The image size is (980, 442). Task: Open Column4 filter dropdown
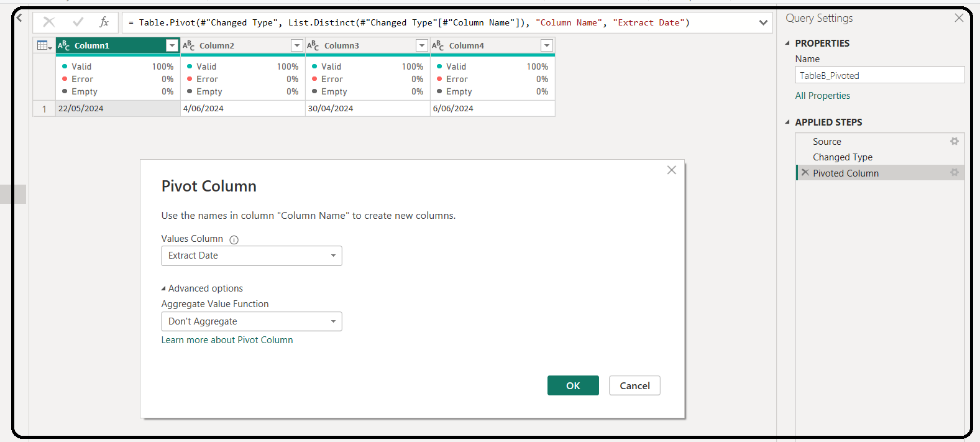547,45
